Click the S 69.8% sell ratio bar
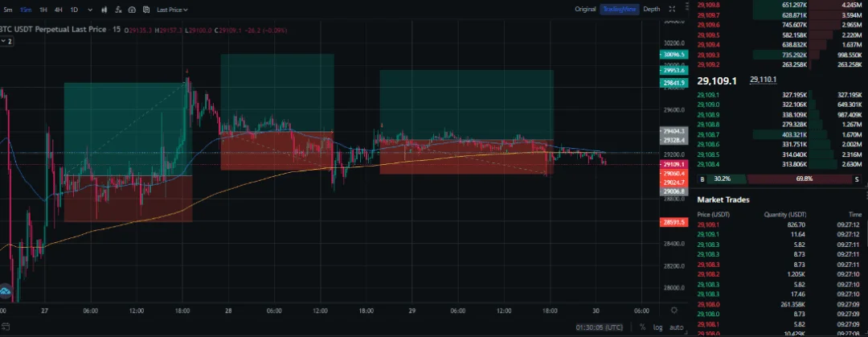This screenshot has height=337, width=868. click(805, 179)
